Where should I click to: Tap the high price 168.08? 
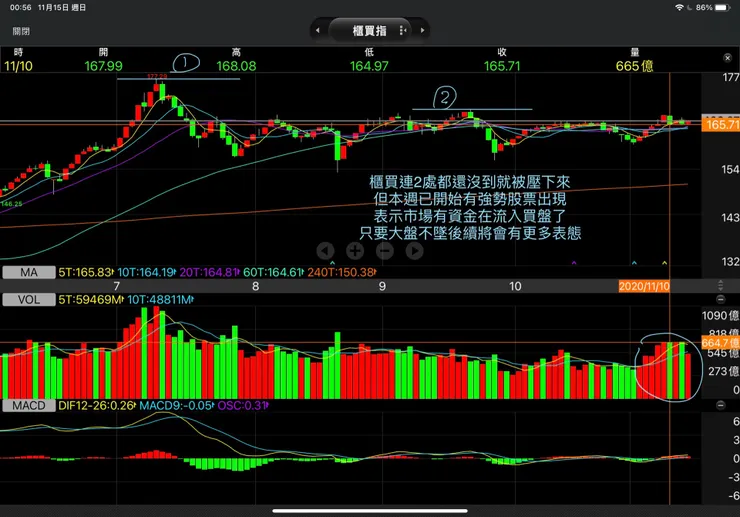(x=236, y=66)
